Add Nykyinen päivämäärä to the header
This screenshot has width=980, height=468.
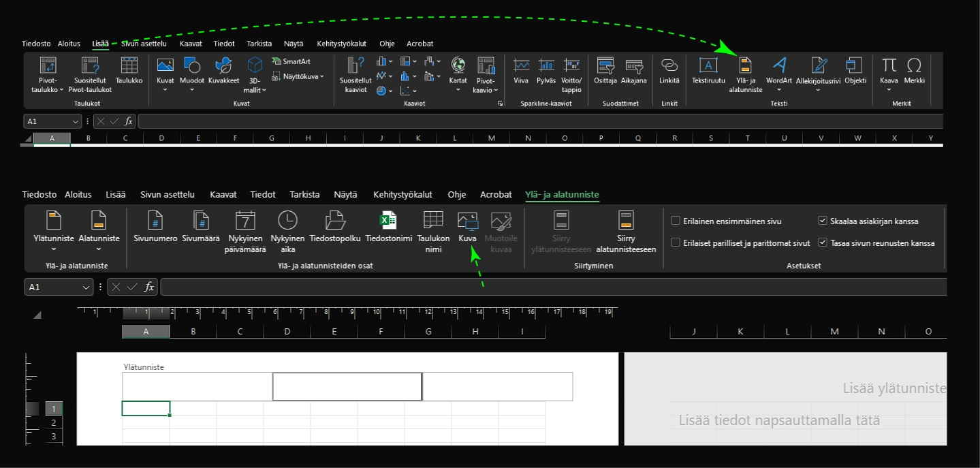(245, 221)
